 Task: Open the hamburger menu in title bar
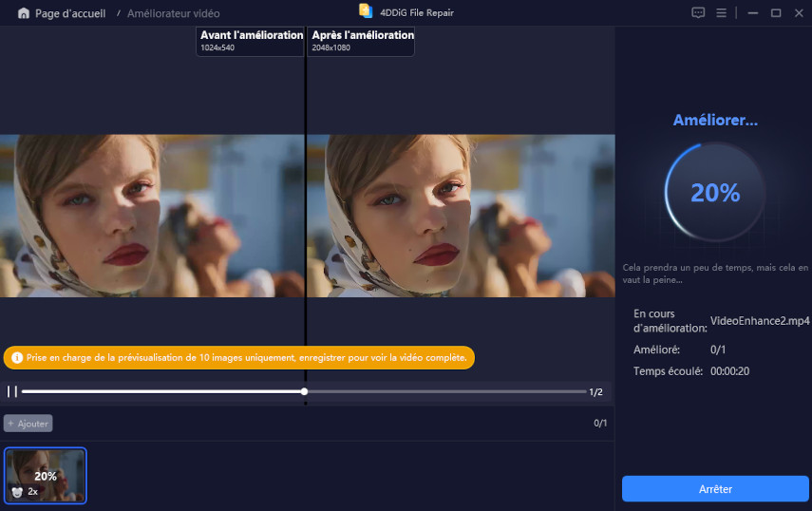(x=722, y=13)
